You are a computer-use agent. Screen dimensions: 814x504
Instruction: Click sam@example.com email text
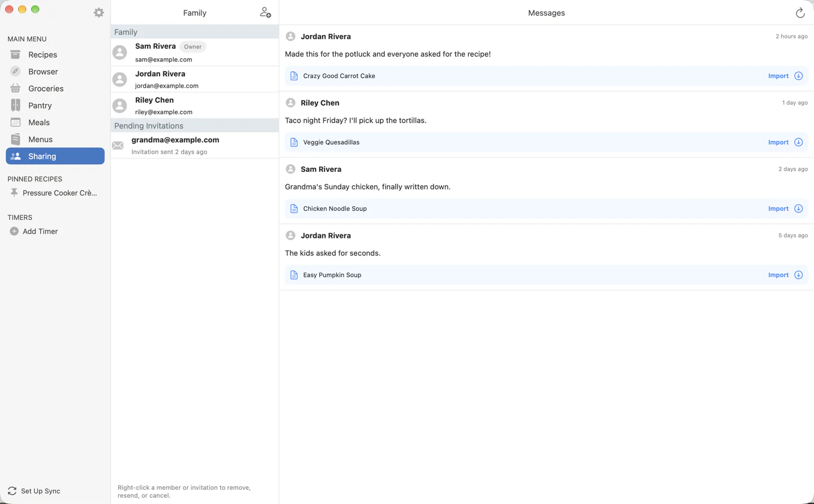(163, 59)
